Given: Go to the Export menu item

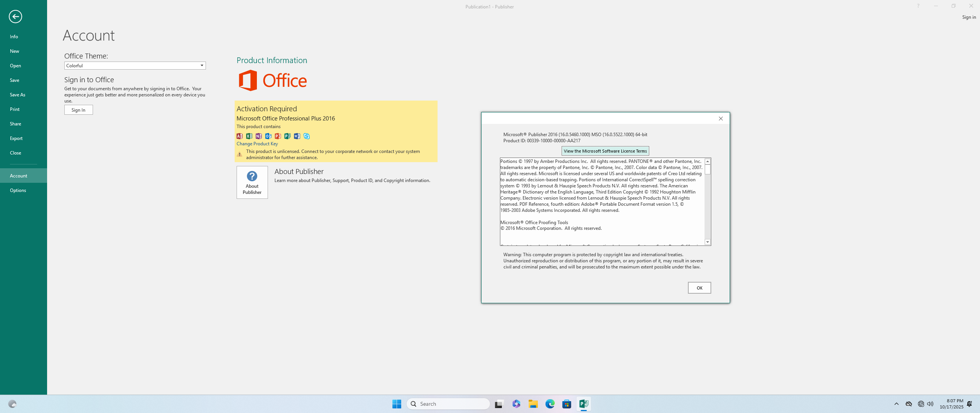Looking at the screenshot, I should click(16, 138).
